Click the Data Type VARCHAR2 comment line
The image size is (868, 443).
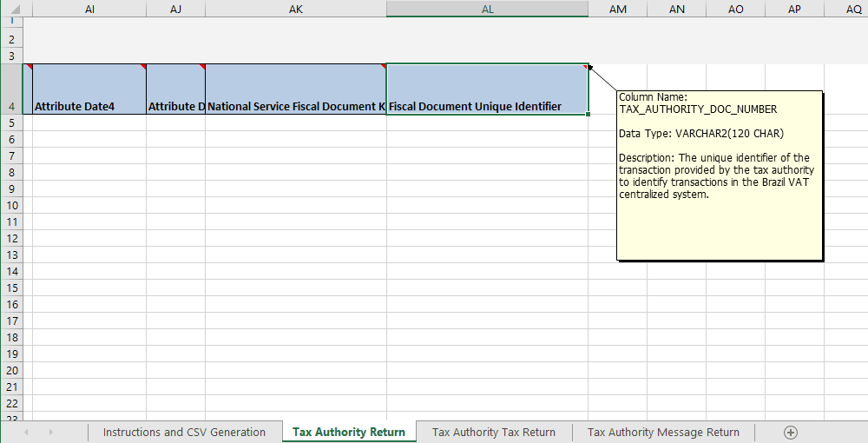pos(701,134)
